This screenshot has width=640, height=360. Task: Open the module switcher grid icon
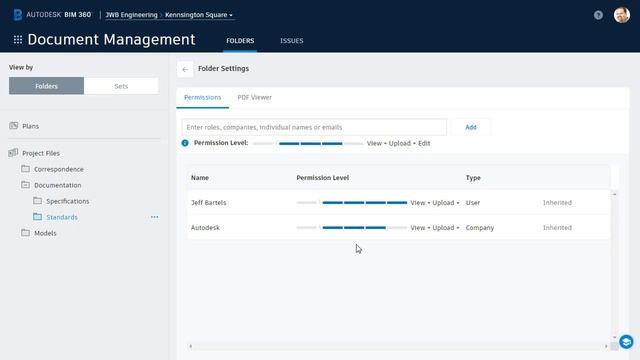point(18,40)
